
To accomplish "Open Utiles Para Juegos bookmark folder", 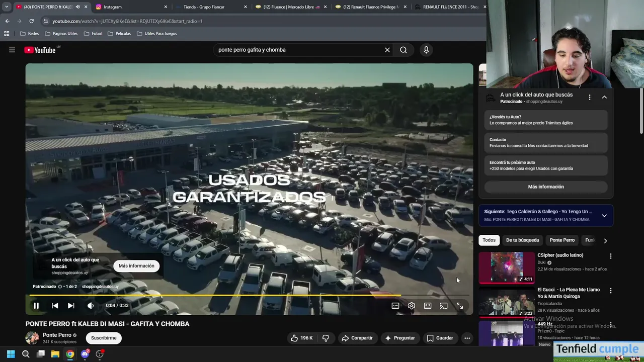I will pyautogui.click(x=156, y=34).
